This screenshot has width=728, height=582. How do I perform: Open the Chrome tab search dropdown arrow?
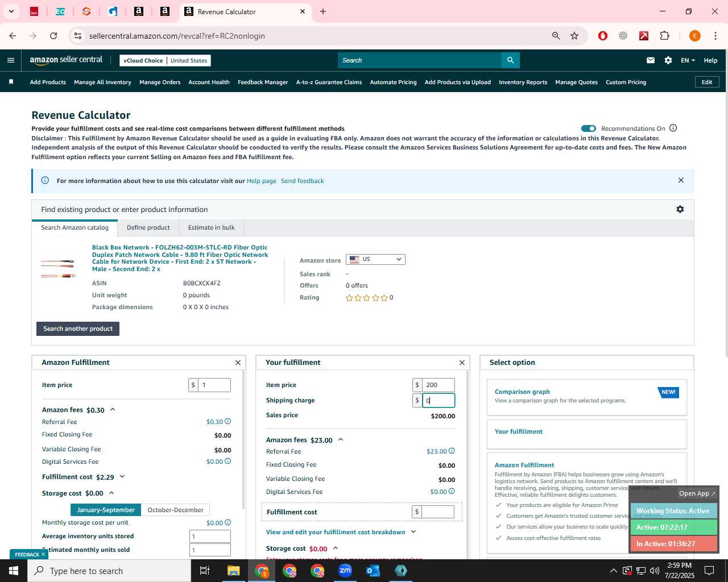tap(11, 11)
